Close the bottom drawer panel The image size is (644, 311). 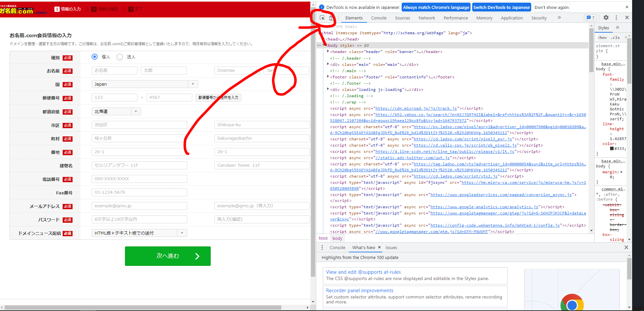pyautogui.click(x=626, y=247)
